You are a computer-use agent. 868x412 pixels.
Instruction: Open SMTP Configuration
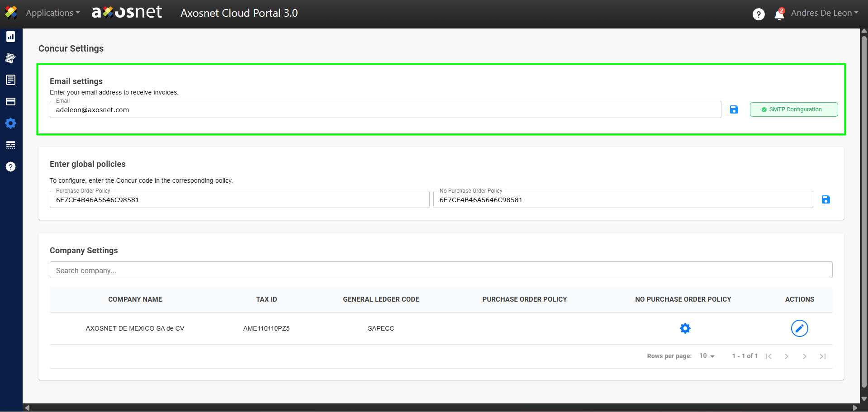(794, 109)
